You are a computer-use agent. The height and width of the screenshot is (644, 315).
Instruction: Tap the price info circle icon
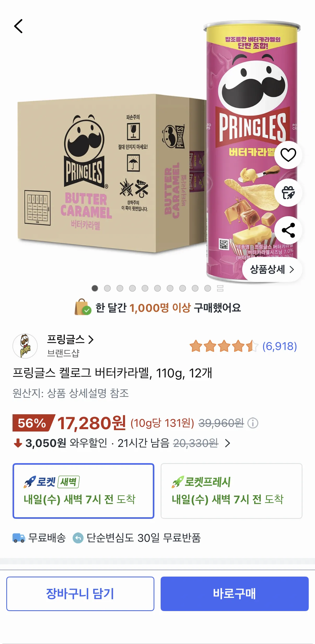[x=253, y=423]
